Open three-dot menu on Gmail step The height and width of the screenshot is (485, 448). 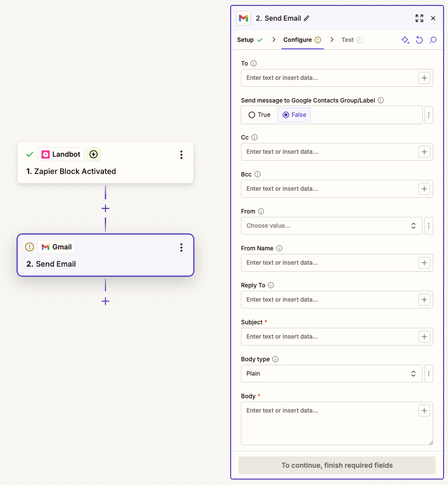tap(181, 247)
